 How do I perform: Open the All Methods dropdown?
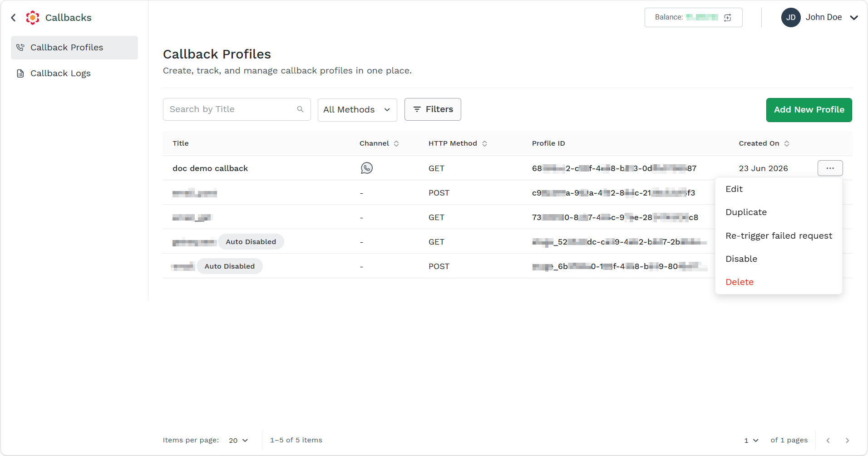(357, 110)
